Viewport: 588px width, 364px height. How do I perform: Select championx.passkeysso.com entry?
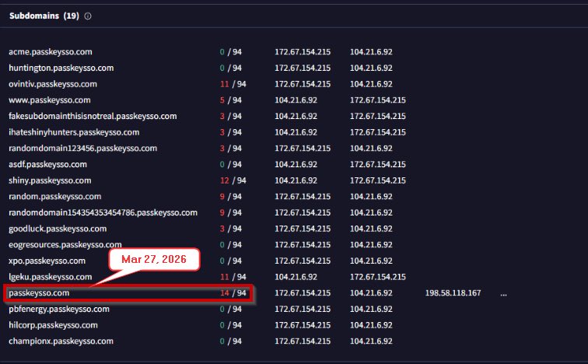pos(61,341)
